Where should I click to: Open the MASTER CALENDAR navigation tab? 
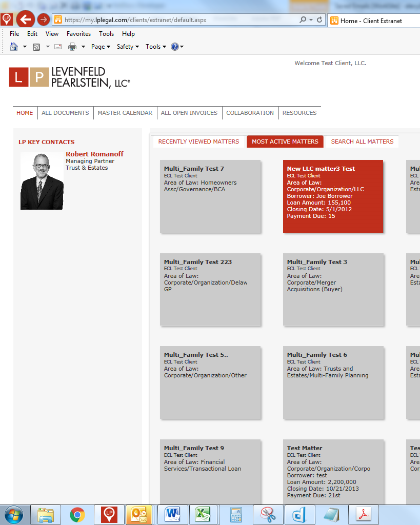[x=125, y=113]
